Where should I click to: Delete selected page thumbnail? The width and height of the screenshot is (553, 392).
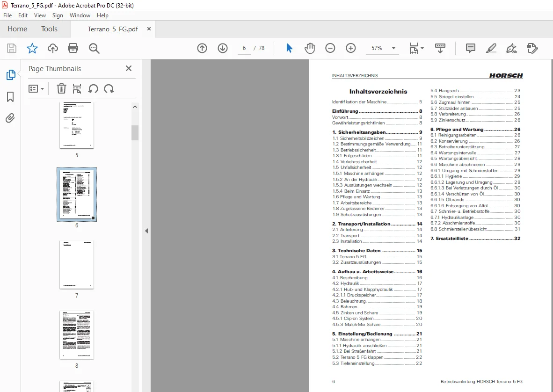click(x=61, y=88)
